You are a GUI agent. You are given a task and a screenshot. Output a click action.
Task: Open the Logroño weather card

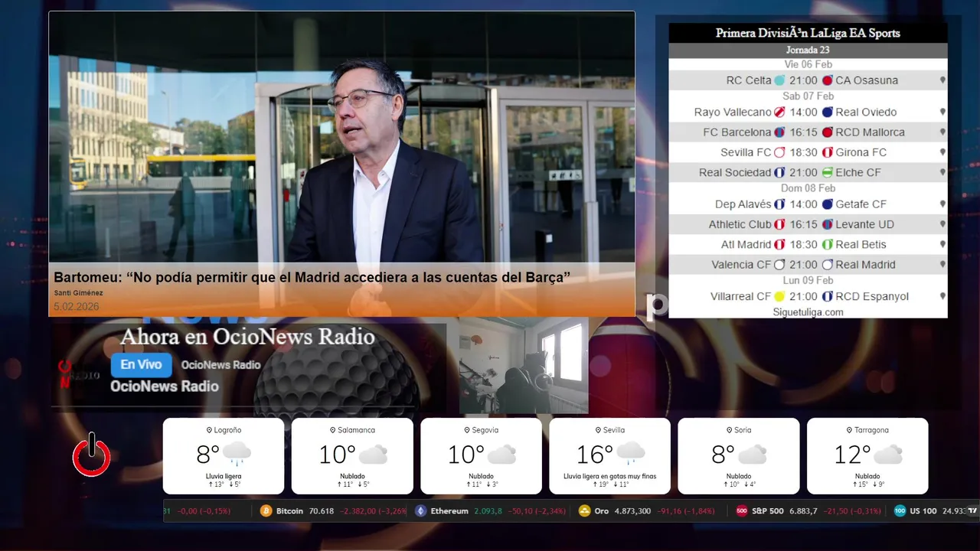[x=224, y=456]
